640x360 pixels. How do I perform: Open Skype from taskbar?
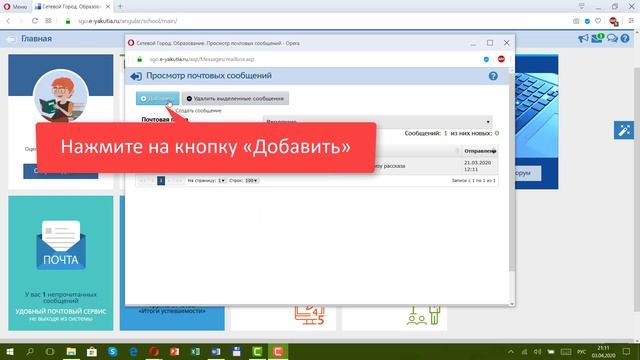[113, 351]
